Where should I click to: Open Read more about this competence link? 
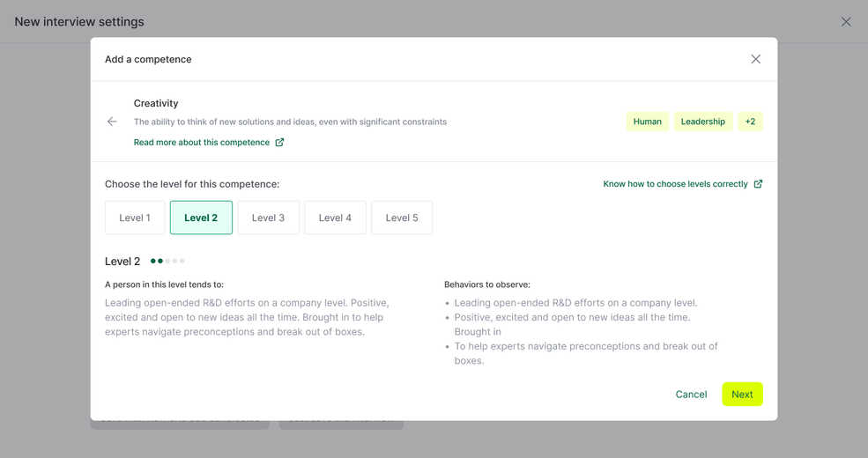[202, 142]
